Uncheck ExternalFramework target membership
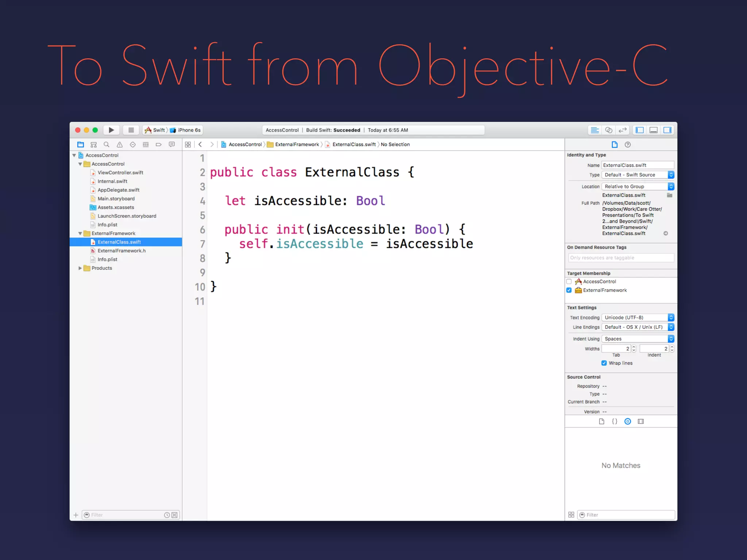747x560 pixels. (569, 290)
